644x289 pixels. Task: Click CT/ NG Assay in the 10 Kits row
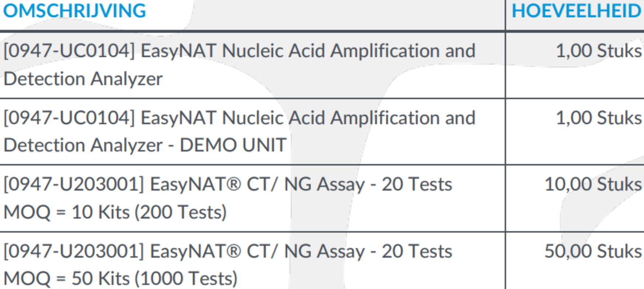pyautogui.click(x=306, y=185)
